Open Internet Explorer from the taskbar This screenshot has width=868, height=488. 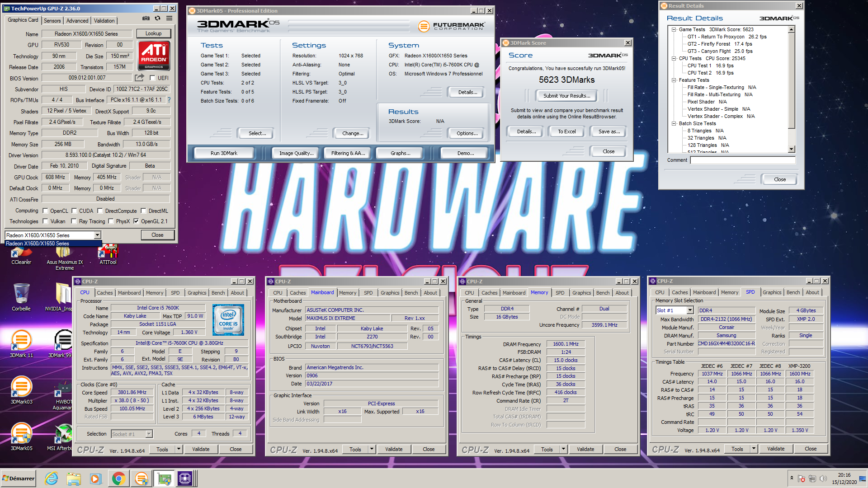pos(52,478)
